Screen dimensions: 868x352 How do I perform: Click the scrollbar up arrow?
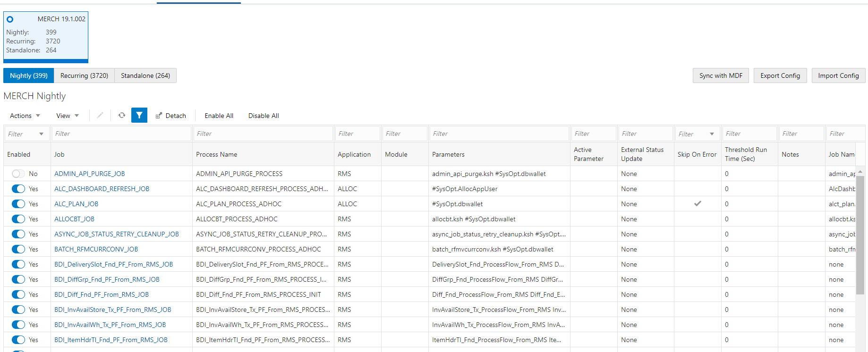860,171
